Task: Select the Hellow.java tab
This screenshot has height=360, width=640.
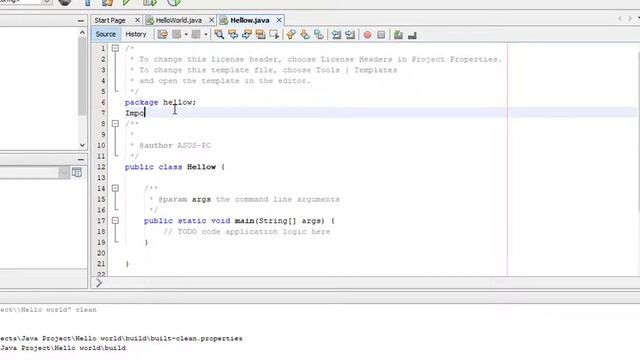Action: (250, 20)
